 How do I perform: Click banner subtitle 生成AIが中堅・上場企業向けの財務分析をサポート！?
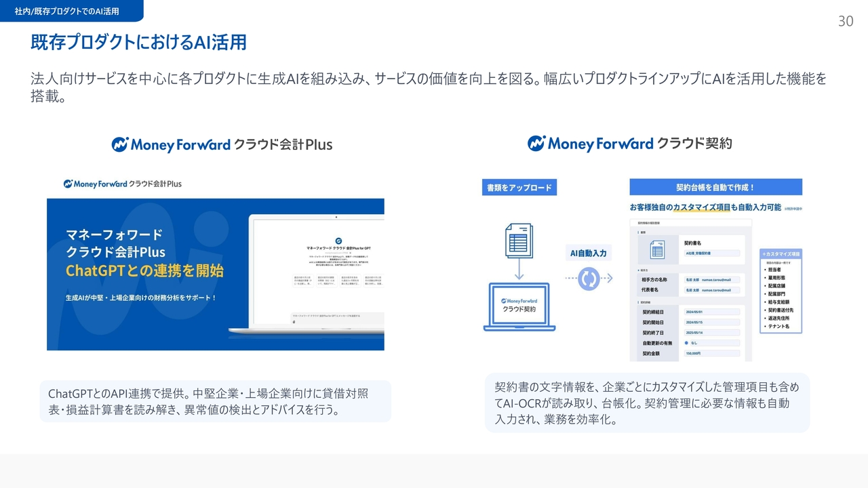point(141,297)
